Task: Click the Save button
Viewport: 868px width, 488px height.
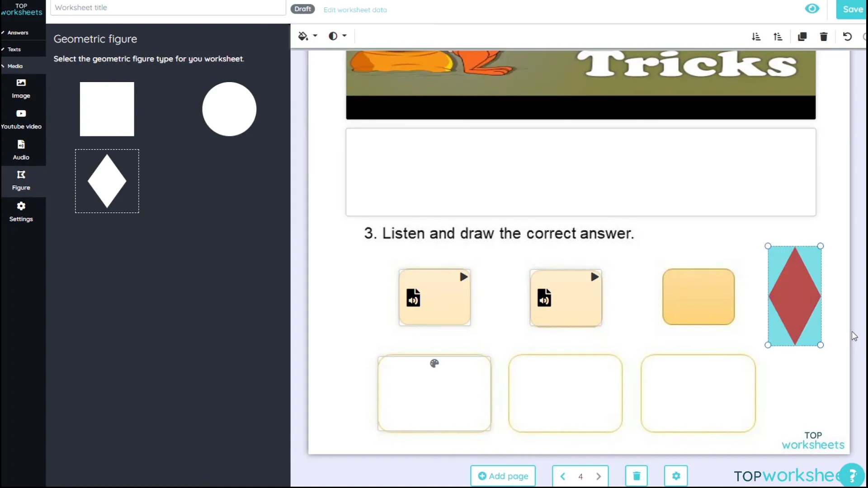Action: pos(854,9)
